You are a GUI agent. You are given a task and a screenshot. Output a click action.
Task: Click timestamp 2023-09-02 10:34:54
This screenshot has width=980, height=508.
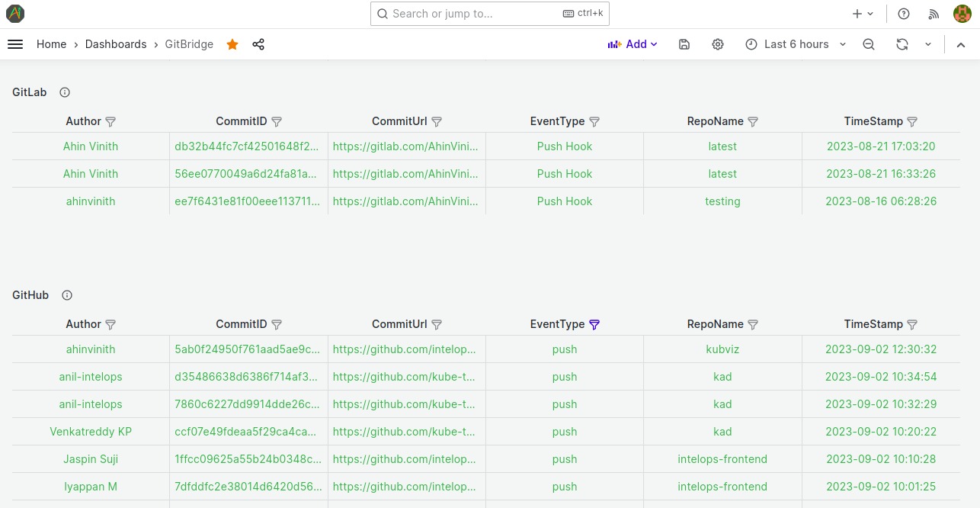tap(881, 377)
